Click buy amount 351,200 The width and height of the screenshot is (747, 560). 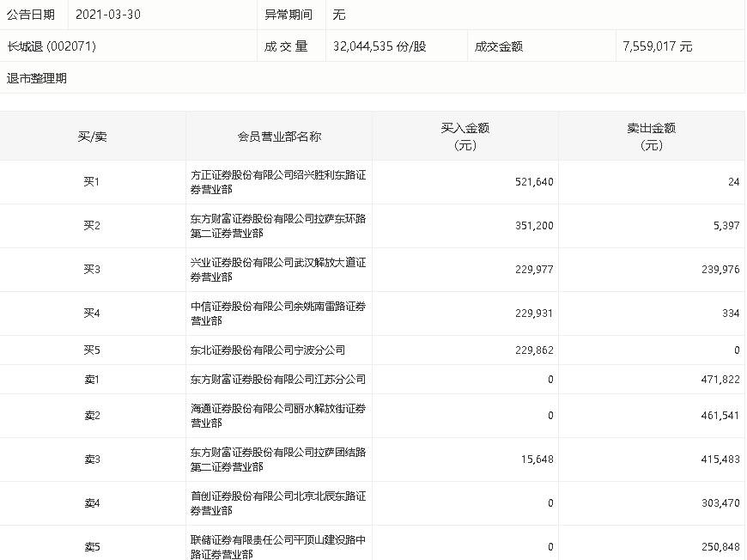[534, 226]
